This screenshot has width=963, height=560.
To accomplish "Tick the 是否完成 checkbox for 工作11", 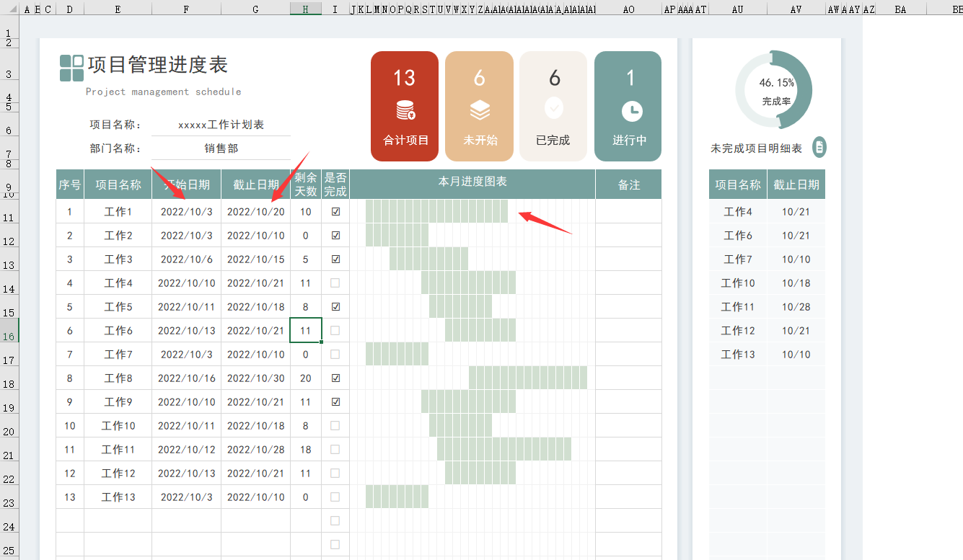I will 335,450.
